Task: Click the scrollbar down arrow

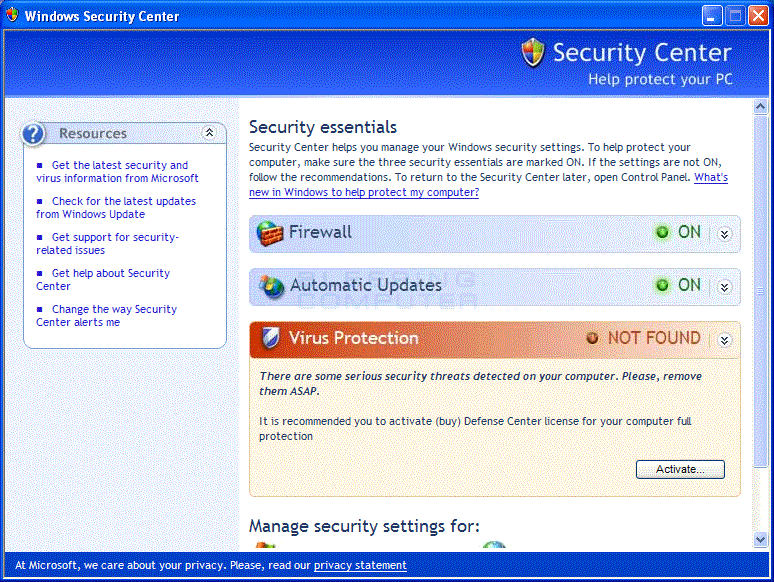Action: point(760,540)
